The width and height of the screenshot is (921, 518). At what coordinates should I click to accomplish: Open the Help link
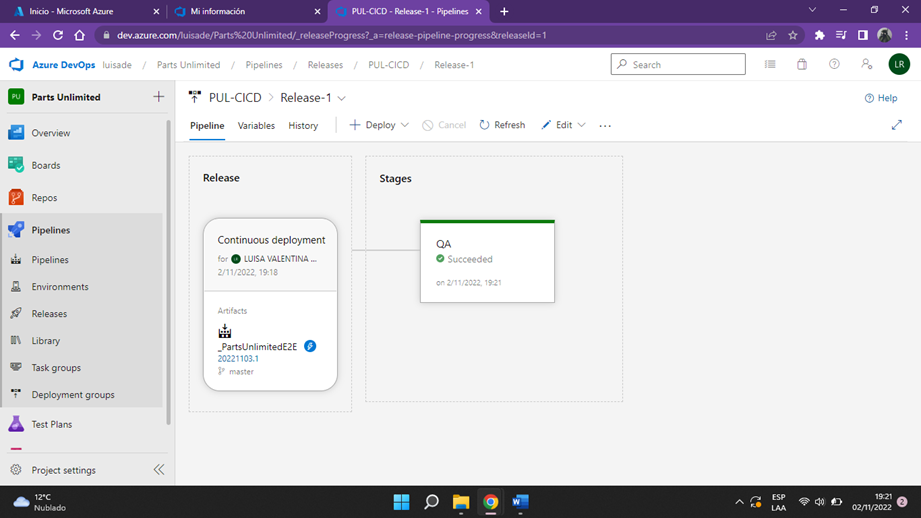[x=881, y=98]
